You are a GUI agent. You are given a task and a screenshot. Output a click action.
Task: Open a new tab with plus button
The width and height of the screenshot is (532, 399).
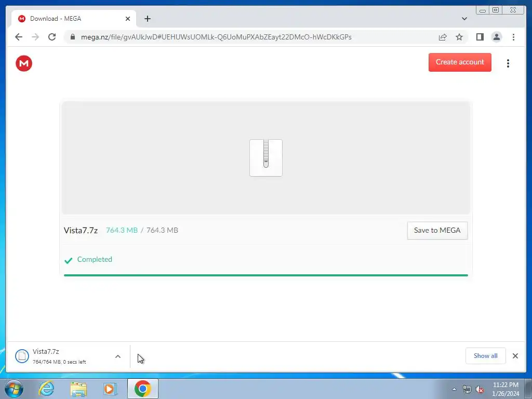(x=147, y=19)
